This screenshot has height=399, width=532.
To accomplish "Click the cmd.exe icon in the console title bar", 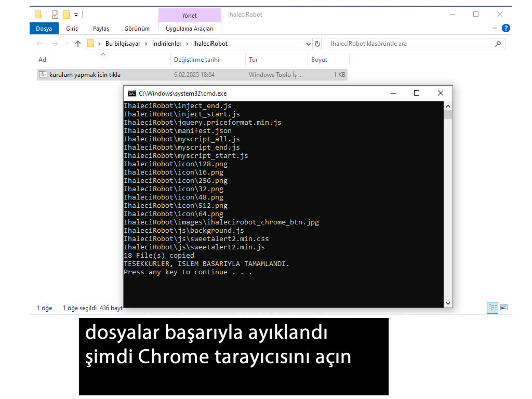I will tap(131, 94).
